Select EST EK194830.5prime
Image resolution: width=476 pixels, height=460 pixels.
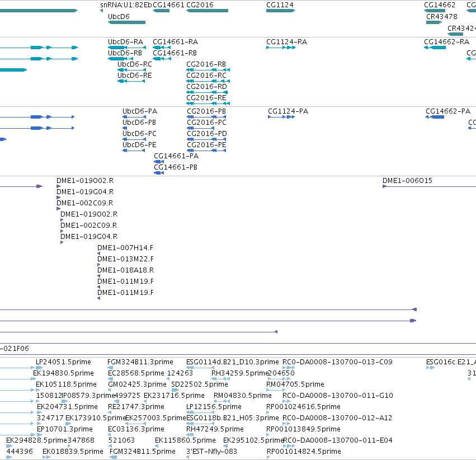coord(63,373)
